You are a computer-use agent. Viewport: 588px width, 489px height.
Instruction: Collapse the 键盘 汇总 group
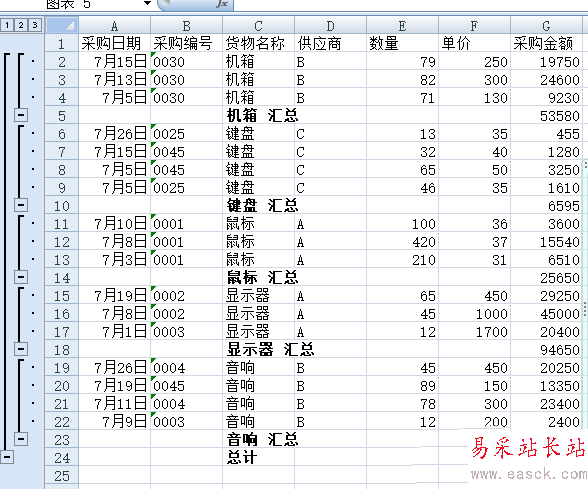(21, 205)
